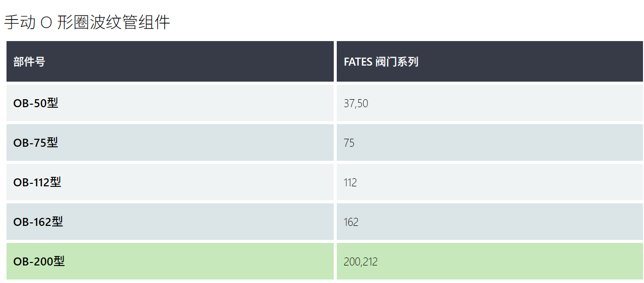Select the highlighted OB-200型 cell

[170, 261]
